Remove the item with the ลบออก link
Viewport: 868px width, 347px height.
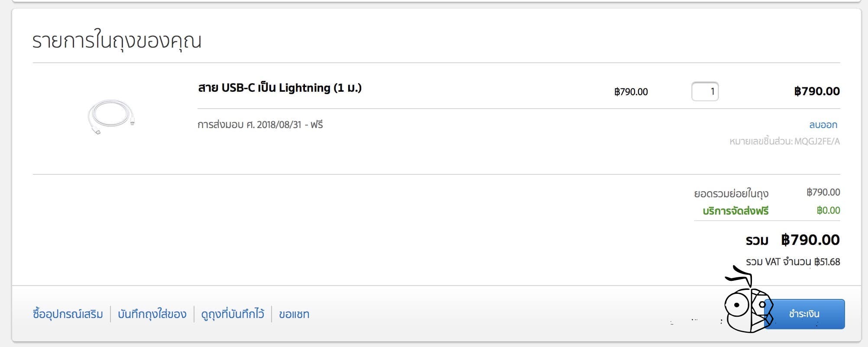point(823,125)
